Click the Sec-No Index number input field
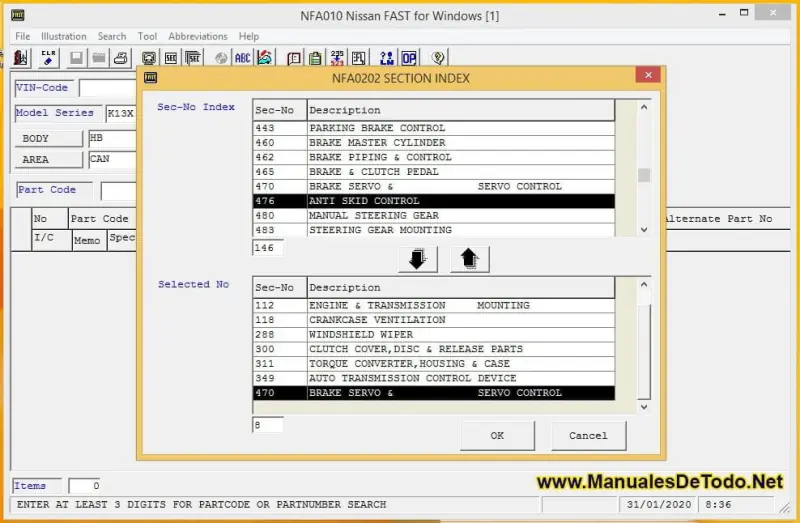 click(268, 248)
